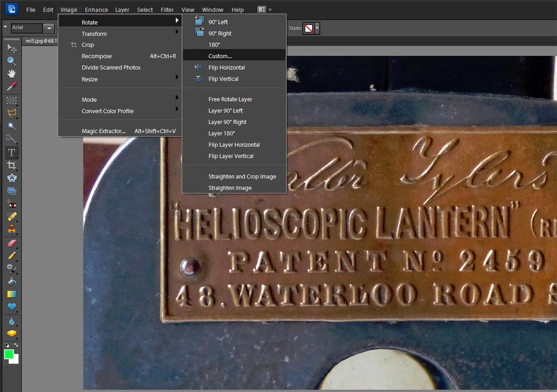Choose Flip Layer Horizontal
Screen dimensions: 557x392
(x=234, y=145)
